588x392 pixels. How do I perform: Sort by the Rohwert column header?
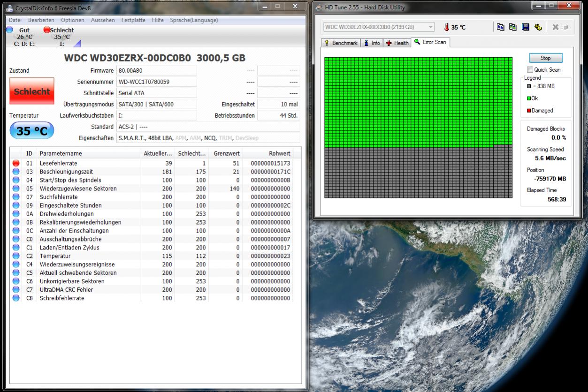268,153
